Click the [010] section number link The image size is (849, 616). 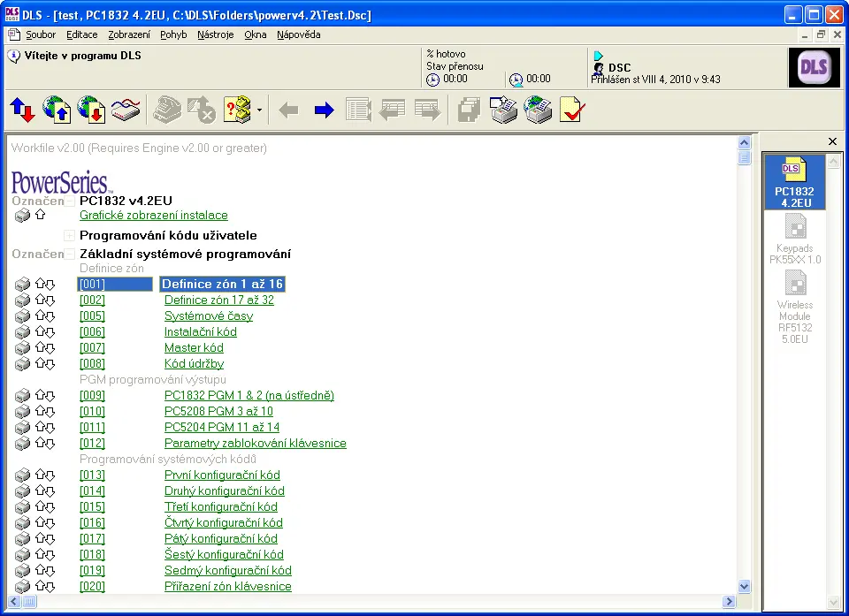click(x=92, y=411)
